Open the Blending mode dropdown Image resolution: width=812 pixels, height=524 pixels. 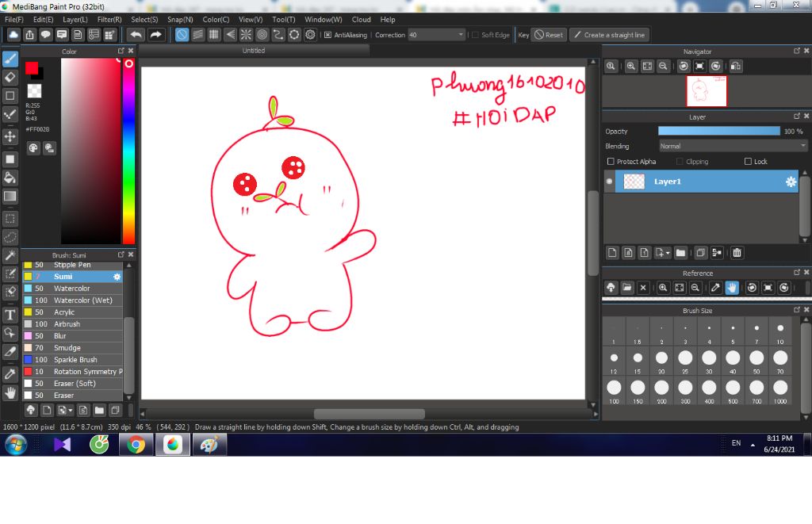coord(733,146)
